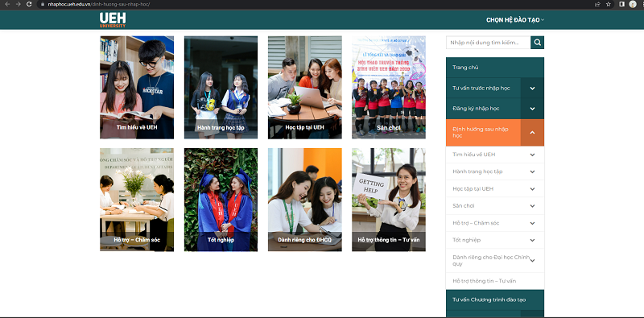Toggle the browser side panel icon
This screenshot has height=318, width=644.
coord(621,4)
